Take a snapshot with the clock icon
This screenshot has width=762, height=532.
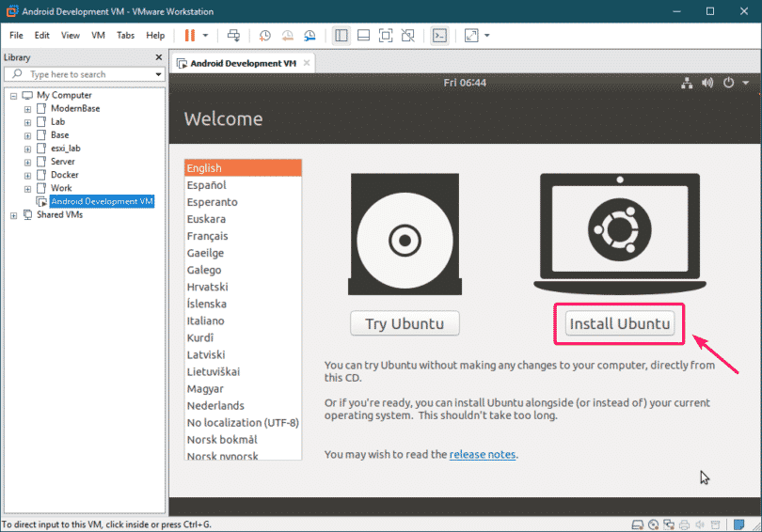(265, 36)
